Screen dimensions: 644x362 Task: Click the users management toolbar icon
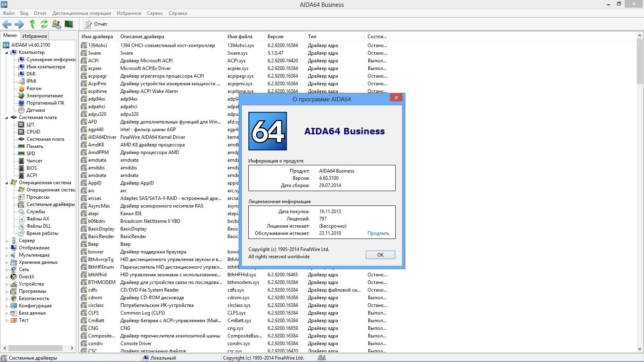click(x=56, y=24)
